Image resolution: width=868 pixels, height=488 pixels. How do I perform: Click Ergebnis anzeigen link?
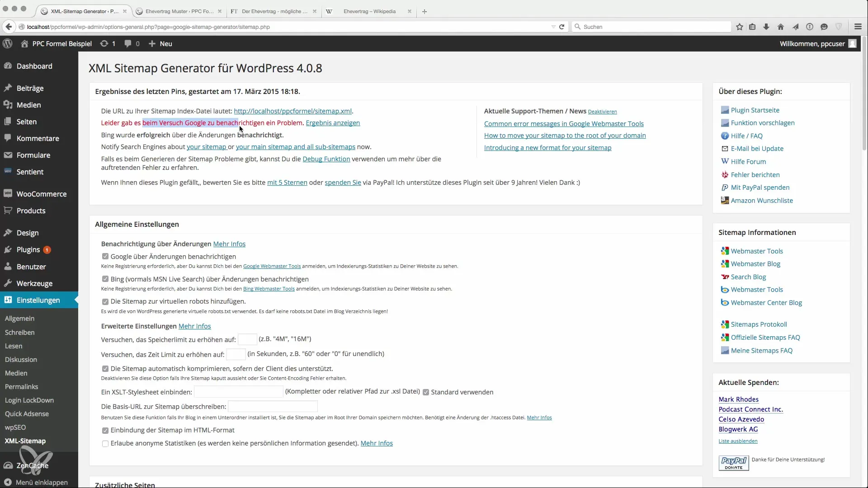tap(333, 123)
